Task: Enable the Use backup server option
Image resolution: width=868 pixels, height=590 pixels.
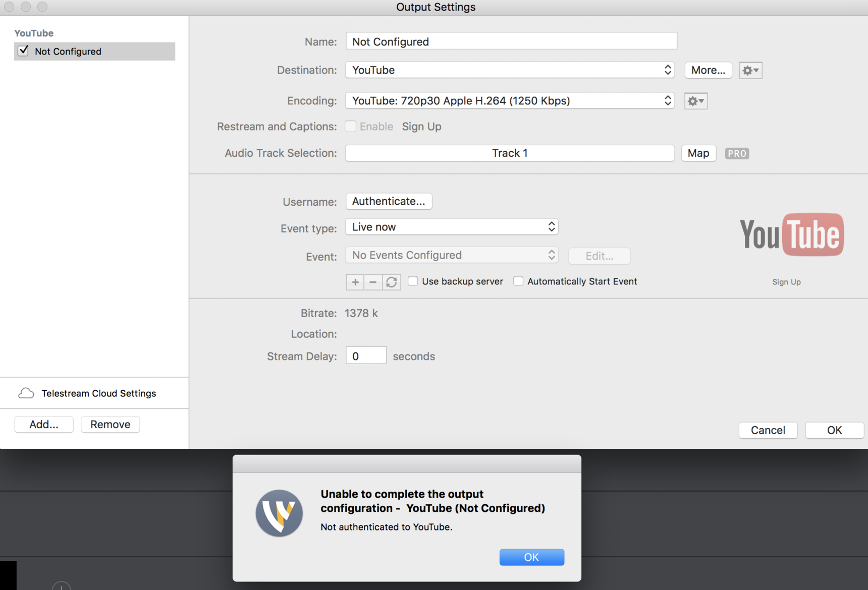Action: click(x=413, y=281)
